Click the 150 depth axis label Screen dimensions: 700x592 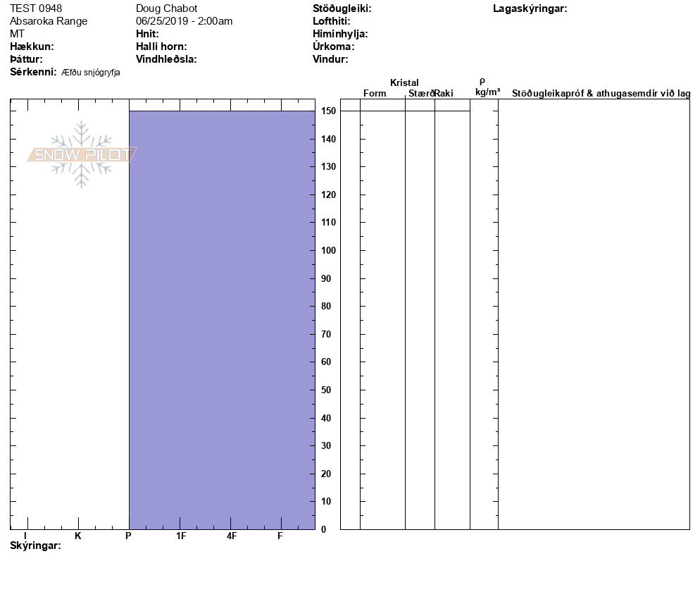tap(329, 111)
